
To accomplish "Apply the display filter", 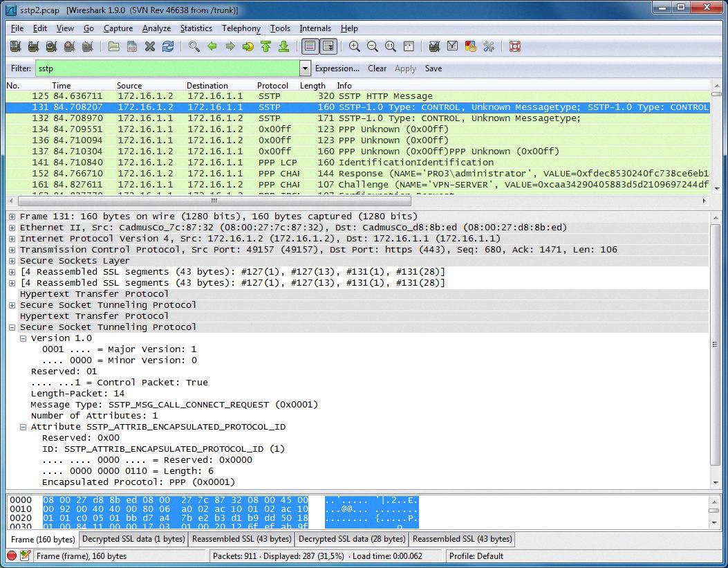I will click(x=405, y=68).
